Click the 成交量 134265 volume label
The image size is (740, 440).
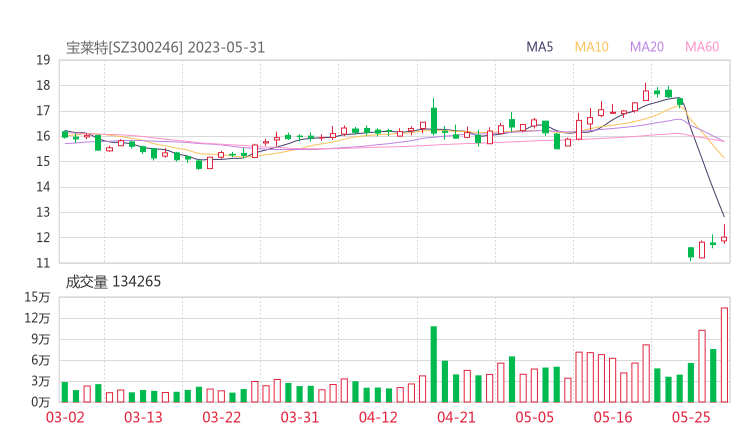coord(113,282)
